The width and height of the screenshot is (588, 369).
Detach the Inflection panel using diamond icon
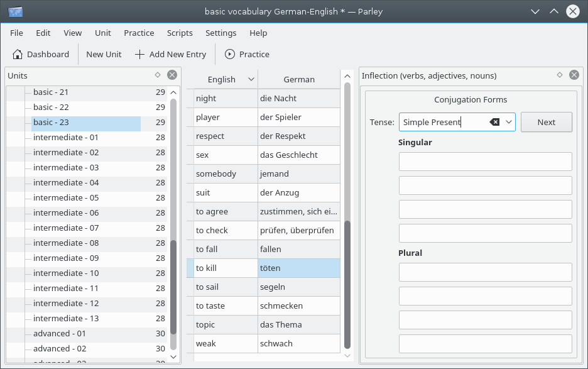(x=559, y=75)
